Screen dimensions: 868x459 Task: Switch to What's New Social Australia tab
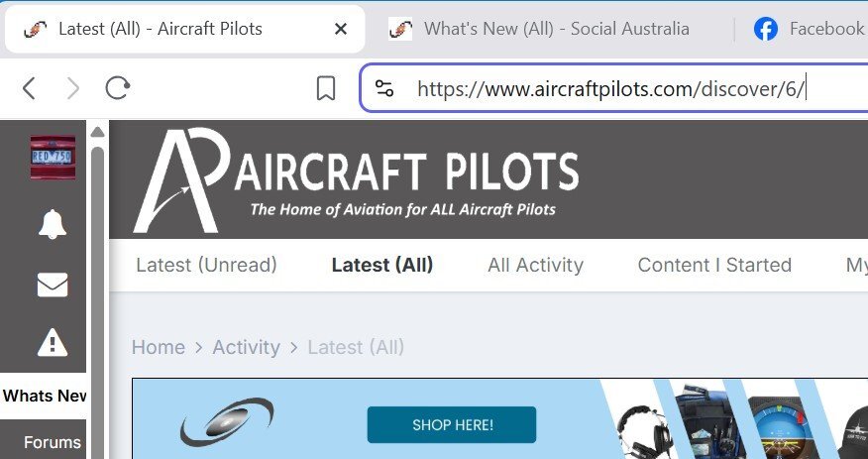pyautogui.click(x=540, y=29)
